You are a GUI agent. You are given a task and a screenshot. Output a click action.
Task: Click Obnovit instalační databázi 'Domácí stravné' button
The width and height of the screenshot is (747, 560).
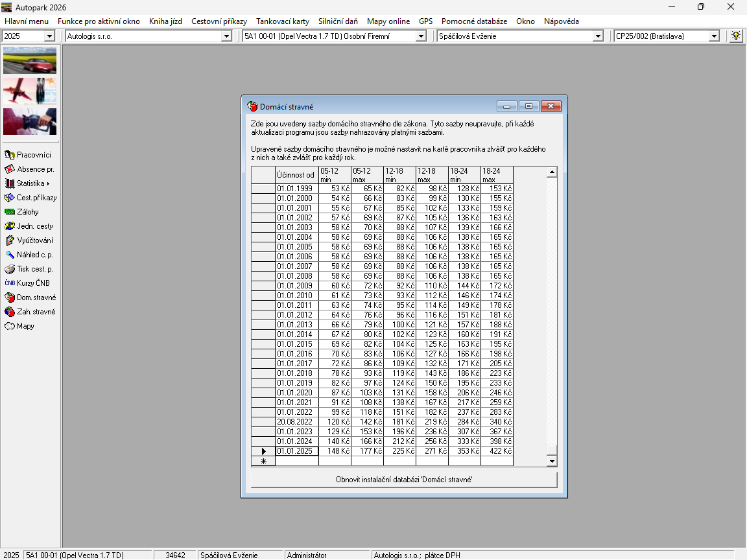tap(403, 480)
